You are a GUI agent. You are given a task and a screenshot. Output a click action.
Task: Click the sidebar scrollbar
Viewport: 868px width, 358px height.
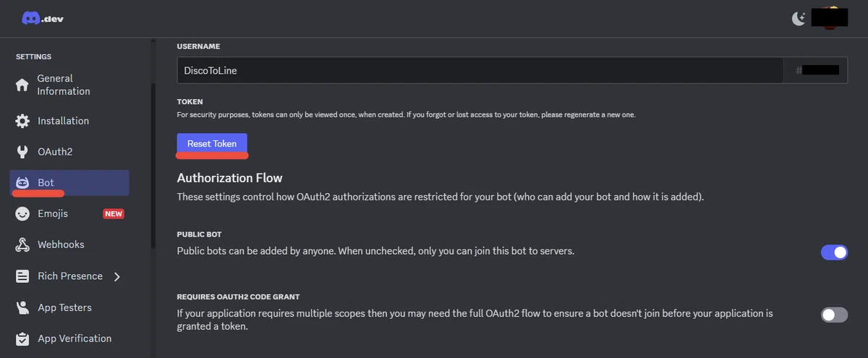tap(153, 166)
